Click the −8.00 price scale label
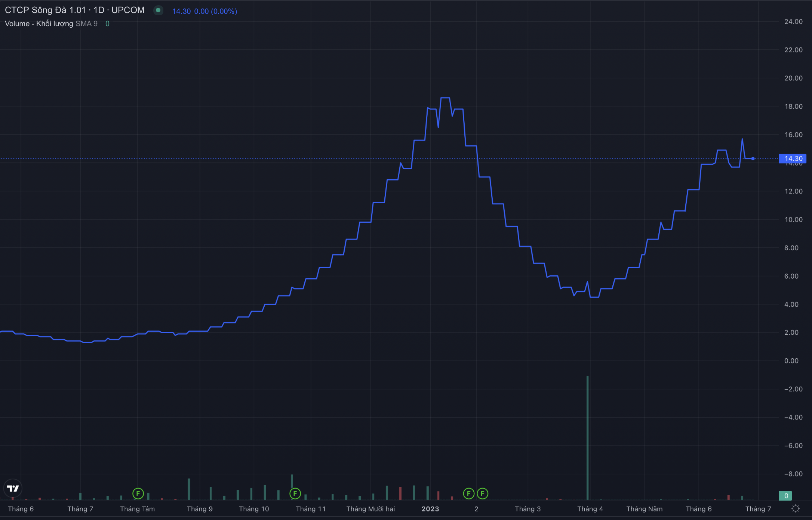The width and height of the screenshot is (812, 520). click(x=793, y=474)
